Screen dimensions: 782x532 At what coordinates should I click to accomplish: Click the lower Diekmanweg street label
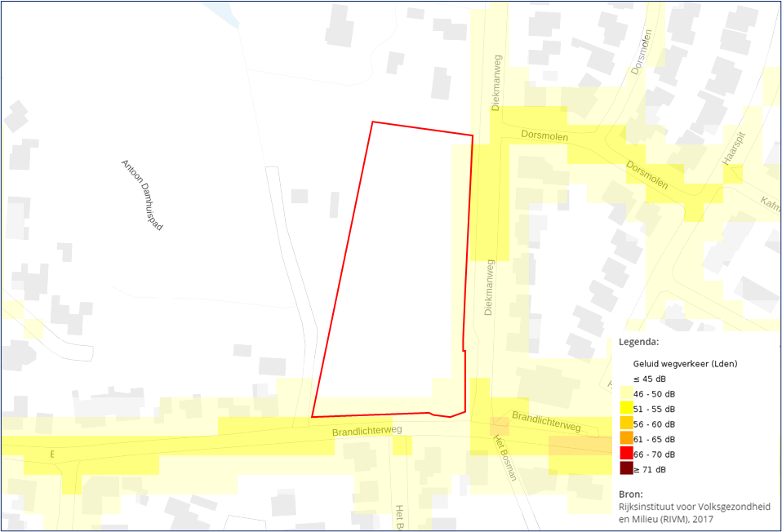[489, 287]
